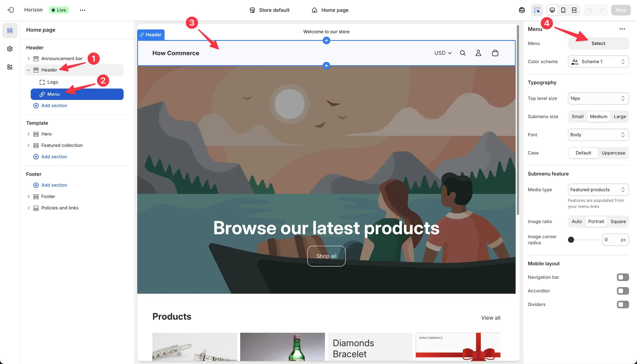Set submenu size to Large
This screenshot has width=637, height=364.
click(x=620, y=116)
